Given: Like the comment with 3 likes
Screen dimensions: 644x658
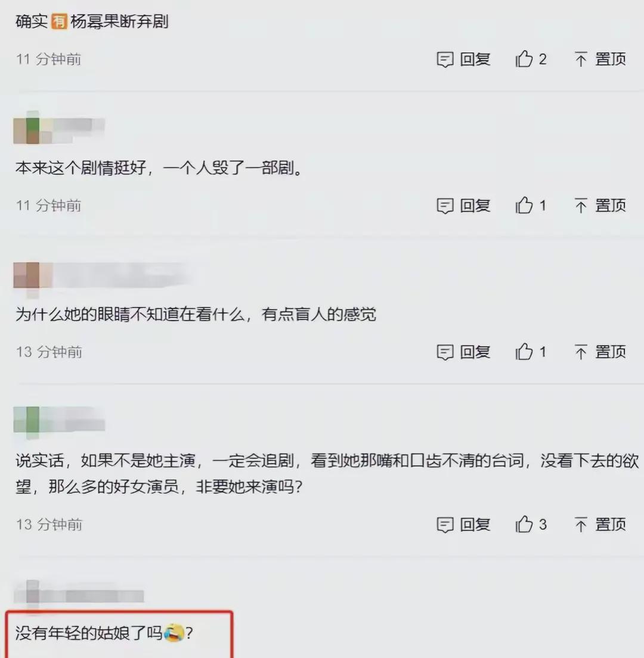Looking at the screenshot, I should 524,524.
